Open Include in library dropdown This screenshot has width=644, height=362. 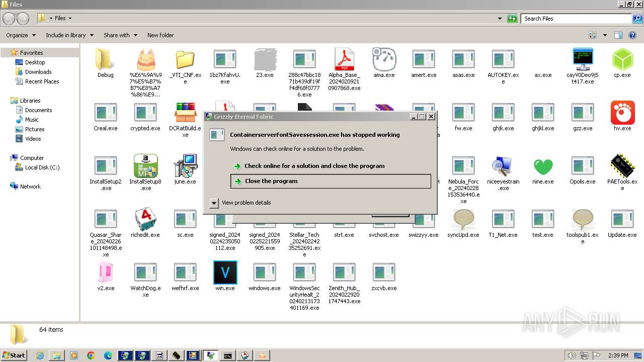pyautogui.click(x=69, y=35)
